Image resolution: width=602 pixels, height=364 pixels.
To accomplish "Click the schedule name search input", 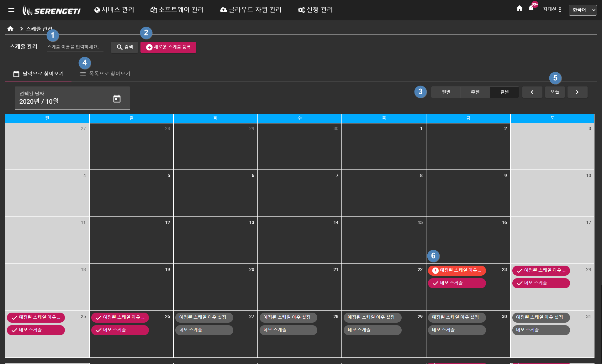I will [x=75, y=47].
